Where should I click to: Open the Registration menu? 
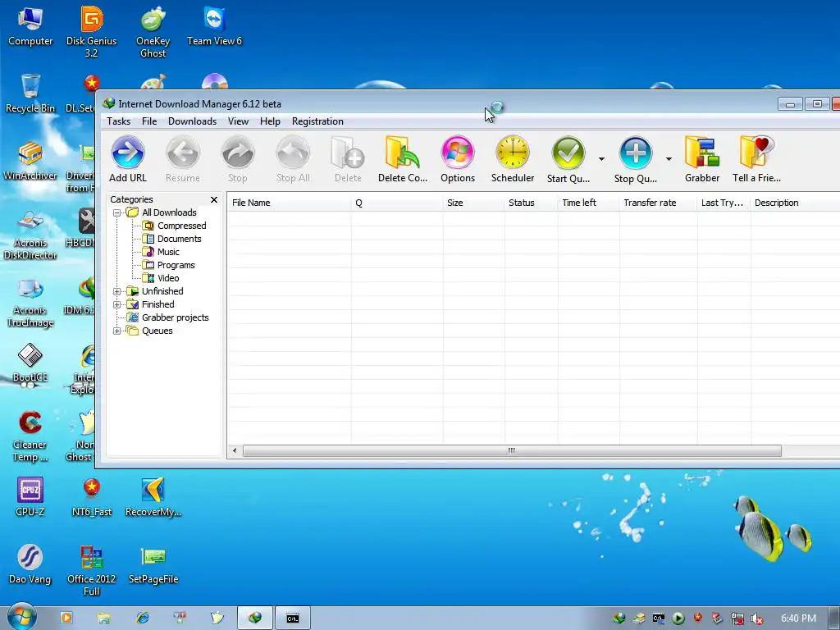point(317,121)
